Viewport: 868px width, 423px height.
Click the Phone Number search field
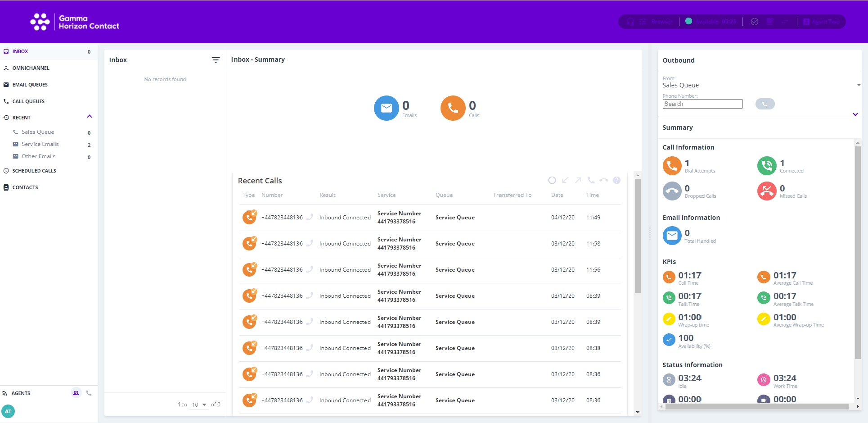(702, 104)
